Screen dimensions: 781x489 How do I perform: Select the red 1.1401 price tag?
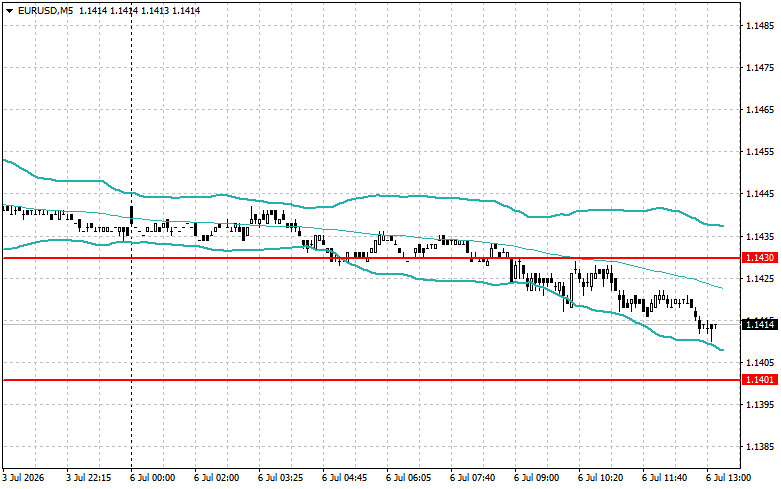click(x=760, y=380)
